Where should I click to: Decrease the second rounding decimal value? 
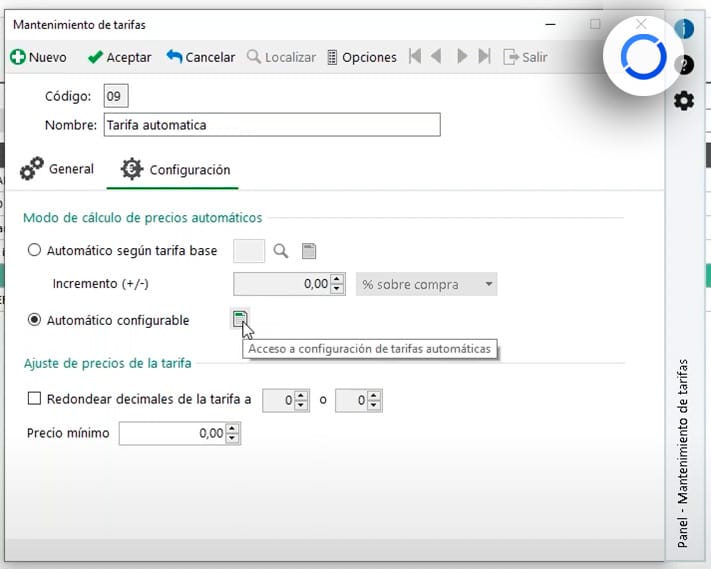pyautogui.click(x=374, y=405)
